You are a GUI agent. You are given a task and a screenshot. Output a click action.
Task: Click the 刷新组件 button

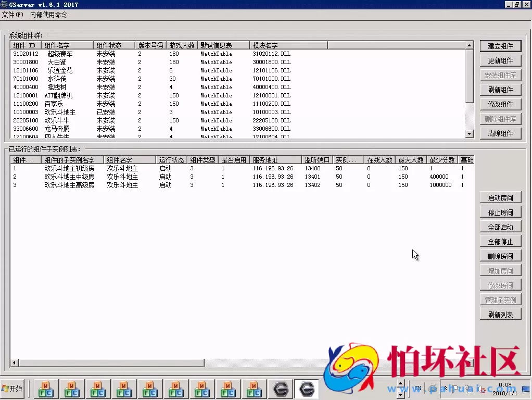500,90
